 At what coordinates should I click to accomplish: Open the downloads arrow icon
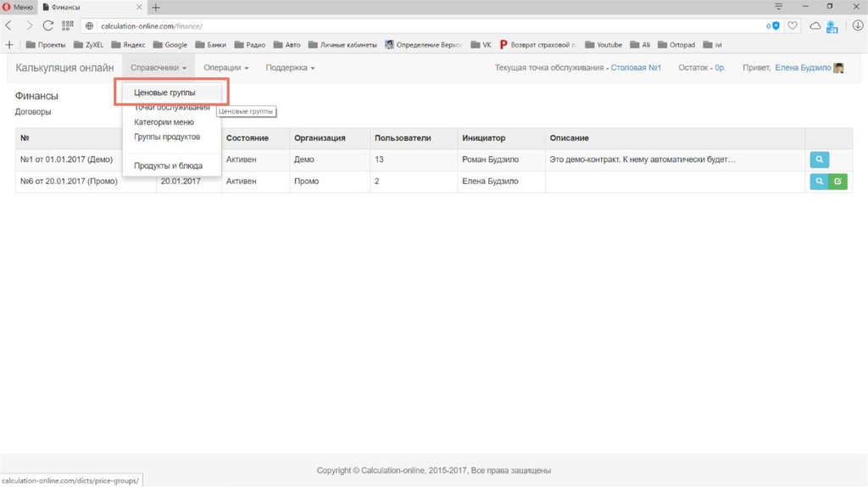coord(857,25)
